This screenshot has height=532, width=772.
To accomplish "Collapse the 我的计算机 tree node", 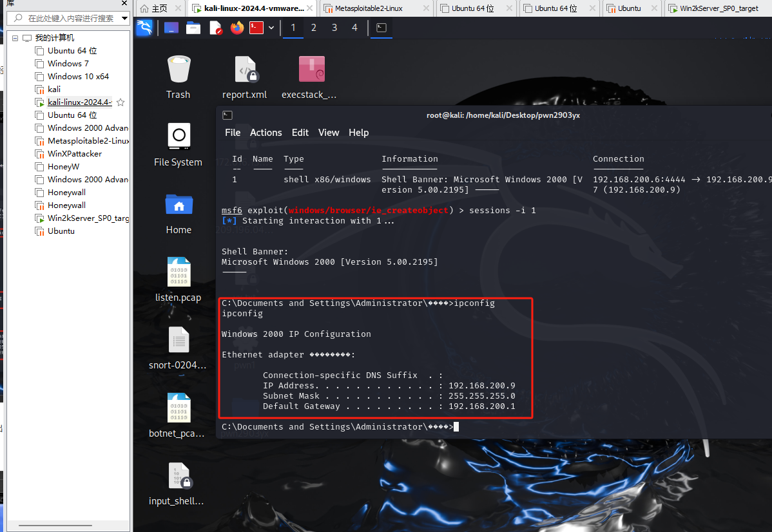I will click(15, 38).
